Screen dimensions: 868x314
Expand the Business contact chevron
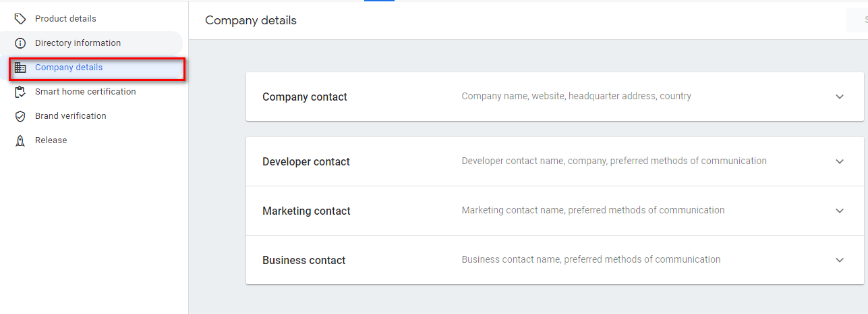pos(840,260)
